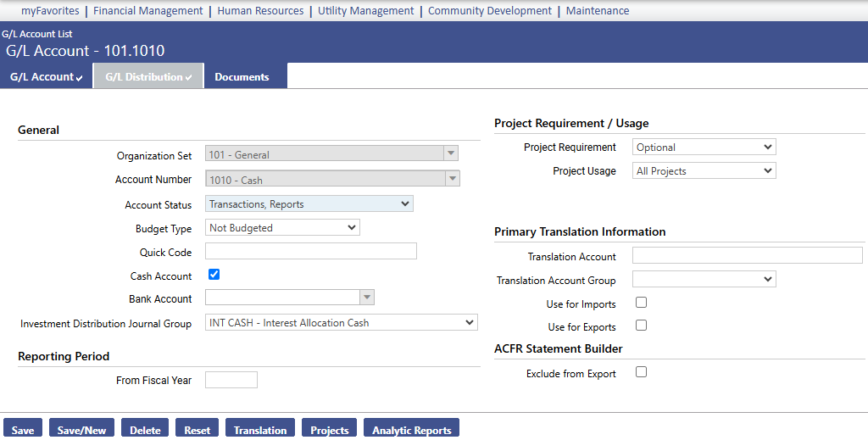868x440 pixels.
Task: Click the Quick Code input field
Action: pos(311,251)
